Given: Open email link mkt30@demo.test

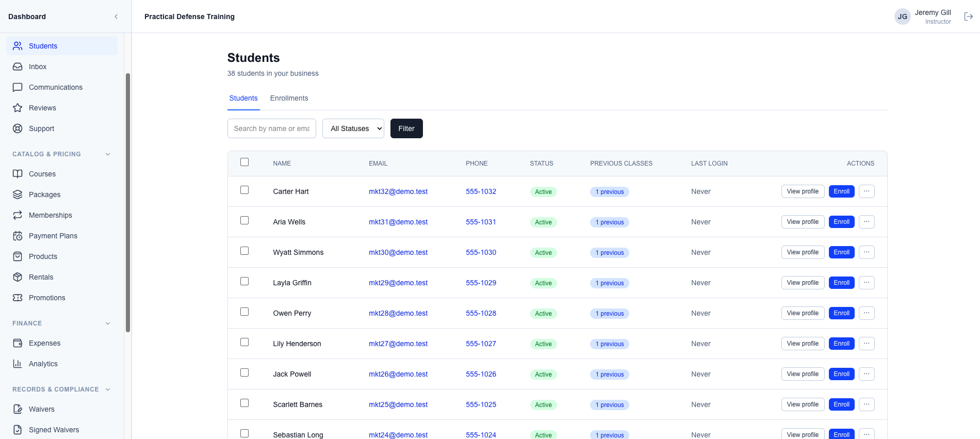Looking at the screenshot, I should 398,252.
